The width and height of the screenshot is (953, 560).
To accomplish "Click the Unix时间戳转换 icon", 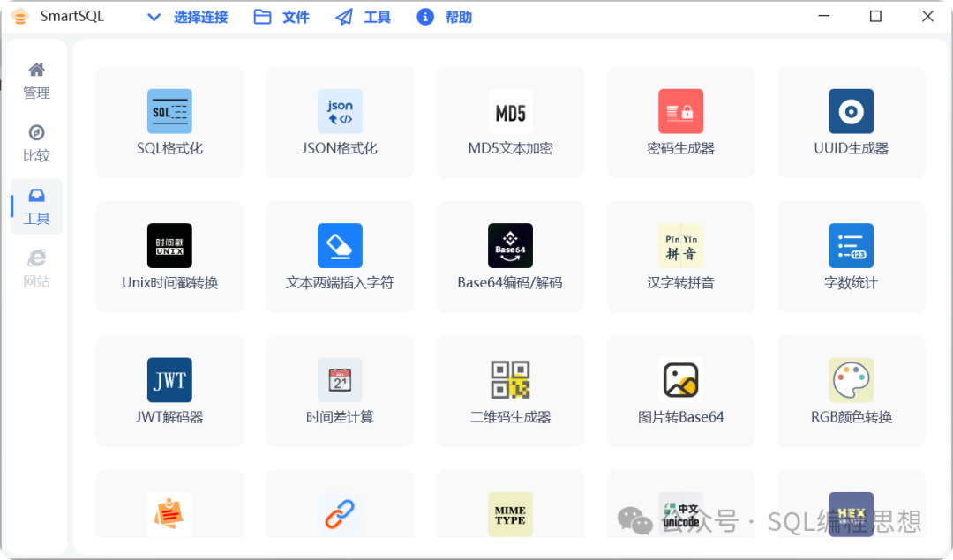I will [x=169, y=246].
